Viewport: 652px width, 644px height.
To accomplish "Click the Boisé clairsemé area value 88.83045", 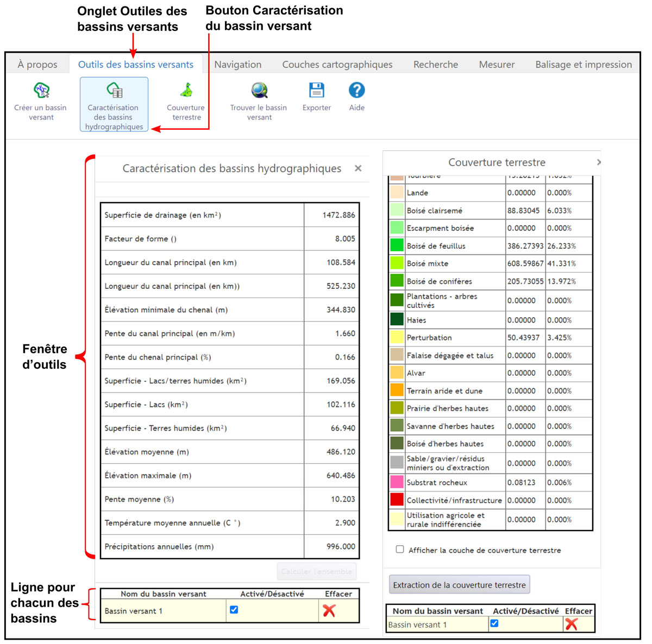I will coord(524,211).
